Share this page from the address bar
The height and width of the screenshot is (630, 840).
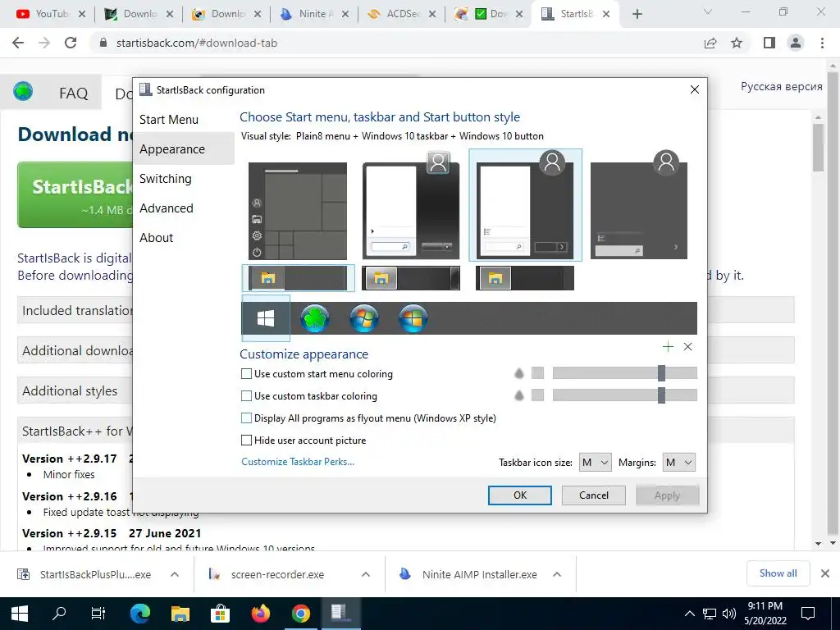710,43
